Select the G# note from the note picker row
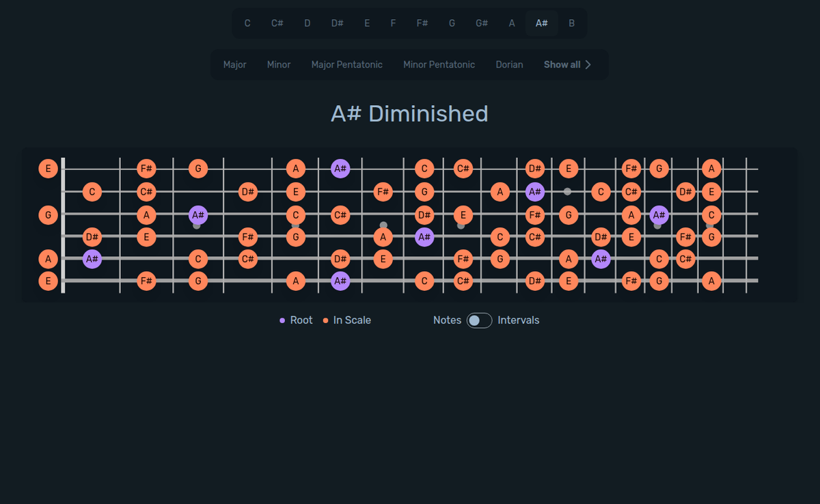This screenshot has height=504, width=820. (482, 23)
